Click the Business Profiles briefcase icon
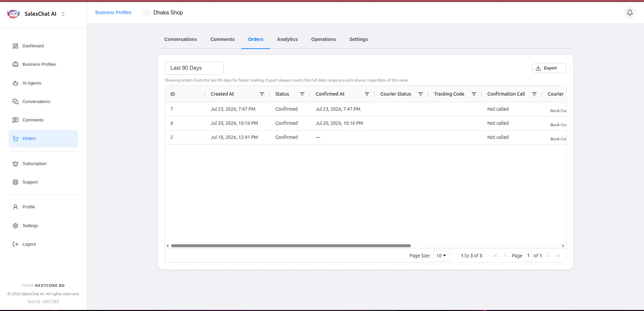Viewport: 644px width, 311px height. tap(15, 64)
